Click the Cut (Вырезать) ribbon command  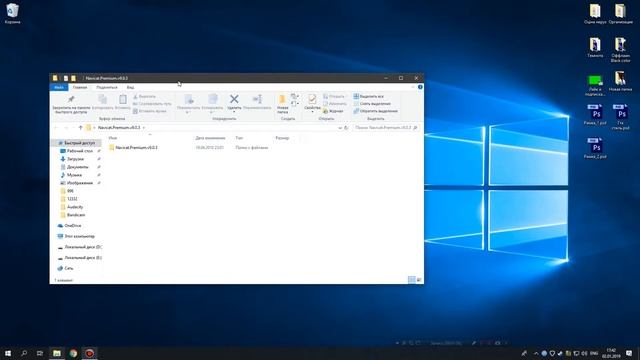[x=144, y=96]
